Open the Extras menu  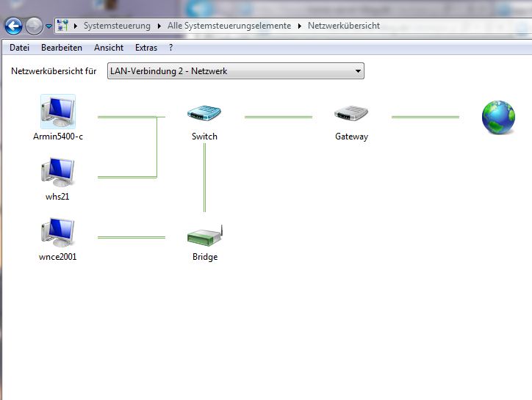(146, 48)
